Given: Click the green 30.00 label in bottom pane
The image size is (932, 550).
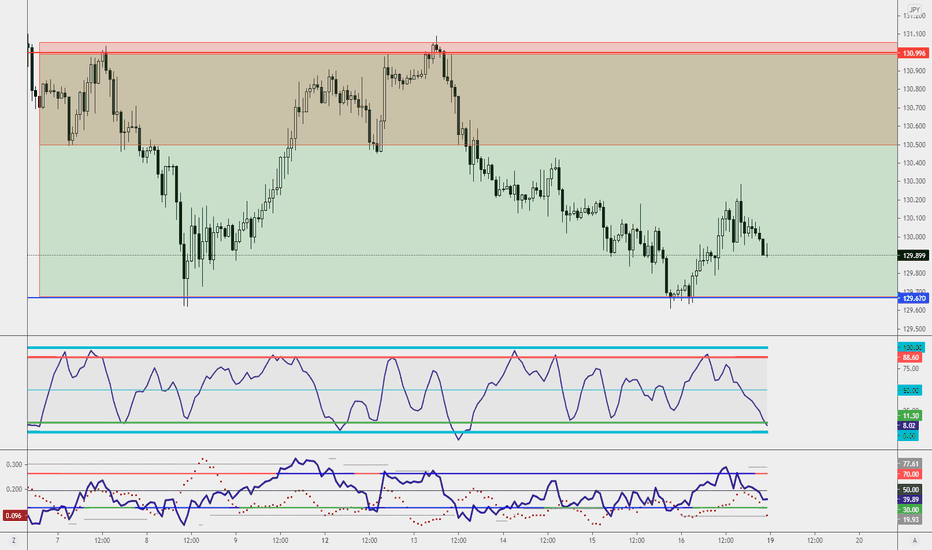Looking at the screenshot, I should [x=910, y=510].
